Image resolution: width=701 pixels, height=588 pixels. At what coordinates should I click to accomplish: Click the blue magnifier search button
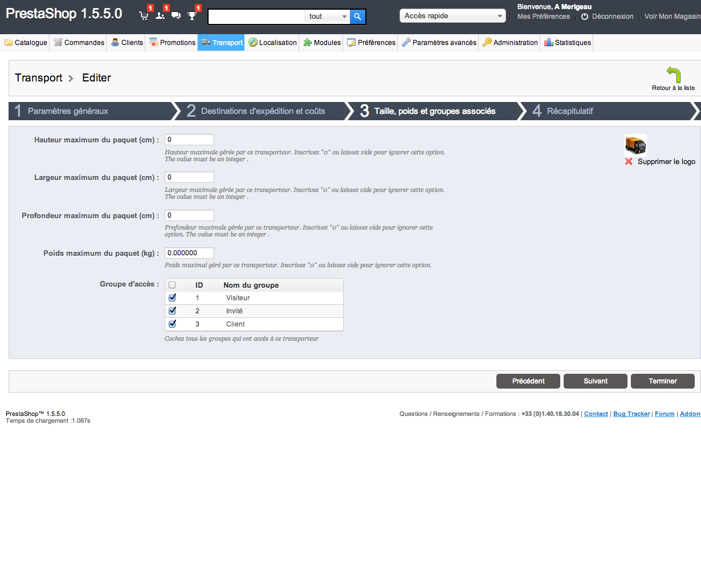357,17
